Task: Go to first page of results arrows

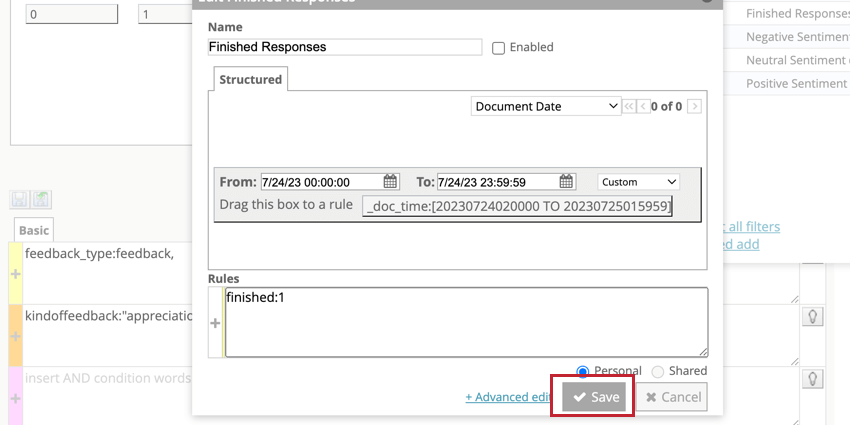Action: pos(628,106)
